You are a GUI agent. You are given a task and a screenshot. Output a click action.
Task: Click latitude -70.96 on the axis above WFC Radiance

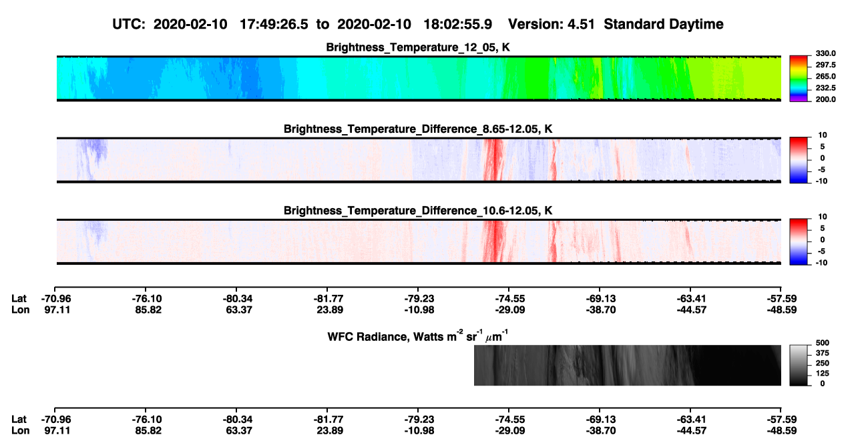(56, 299)
